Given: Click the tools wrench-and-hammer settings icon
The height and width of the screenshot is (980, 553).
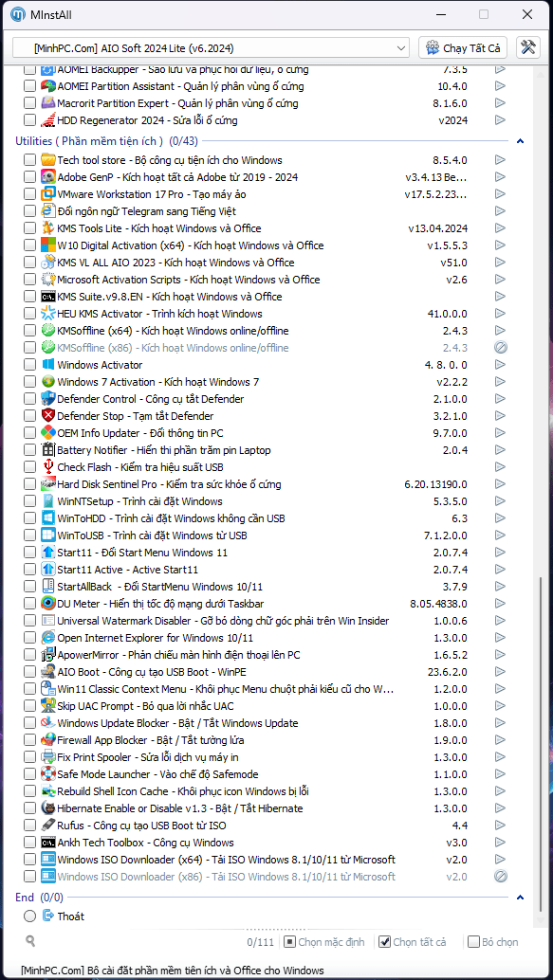Looking at the screenshot, I should pos(528,47).
